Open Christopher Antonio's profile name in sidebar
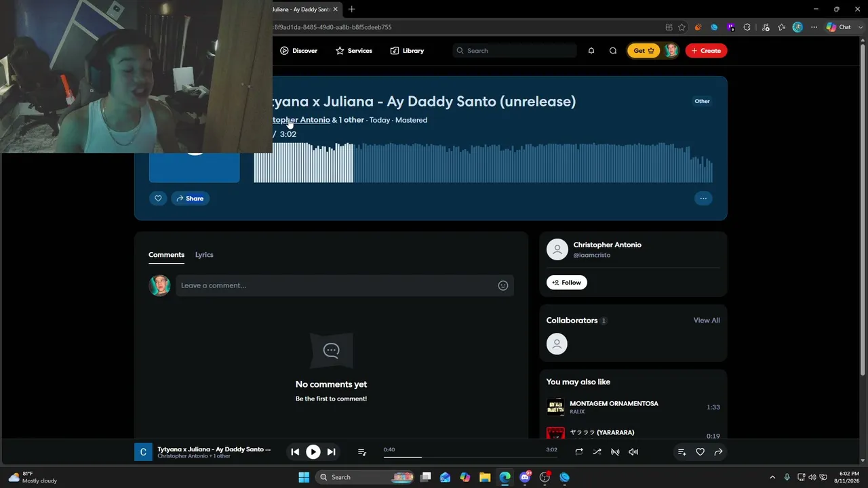The image size is (868, 488). coord(608,245)
